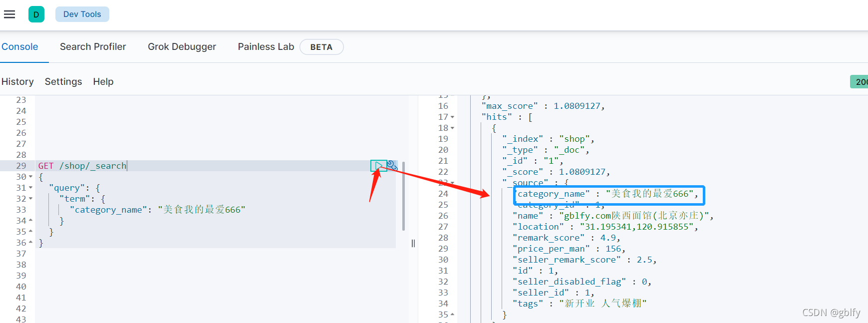
Task: Click the "price_per_man" : 156 line
Action: click(x=569, y=249)
